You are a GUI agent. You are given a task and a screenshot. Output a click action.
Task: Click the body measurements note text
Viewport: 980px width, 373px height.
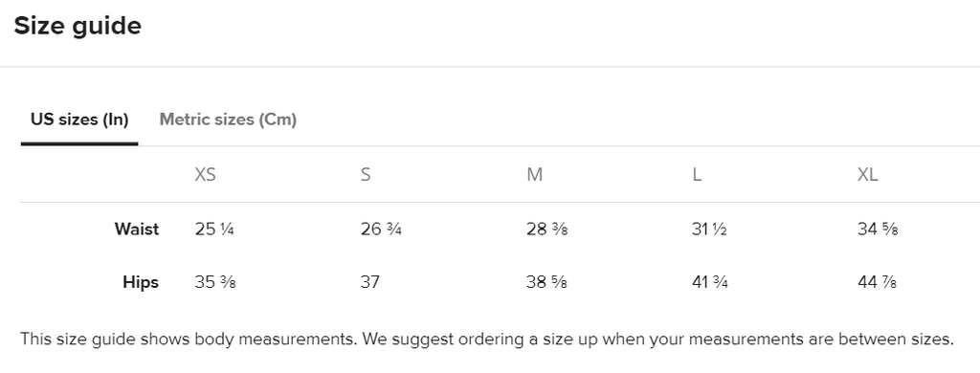487,340
